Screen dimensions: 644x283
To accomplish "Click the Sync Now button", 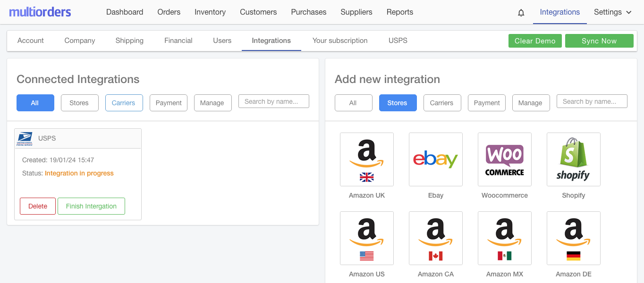I will point(599,41).
